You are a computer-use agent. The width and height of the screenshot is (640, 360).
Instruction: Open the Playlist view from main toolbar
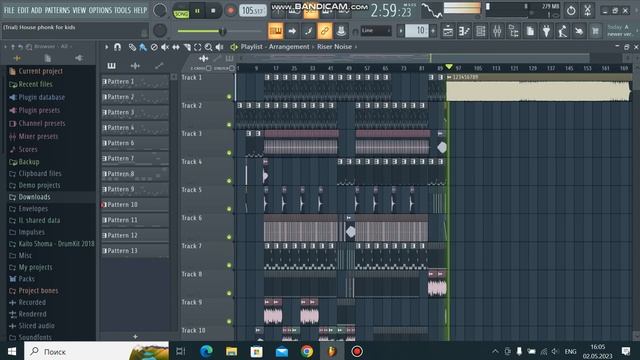coord(448,31)
